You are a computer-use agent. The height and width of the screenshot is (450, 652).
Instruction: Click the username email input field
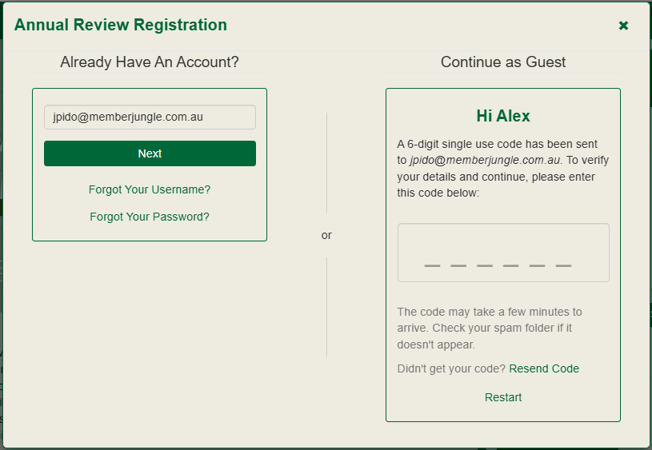click(150, 117)
